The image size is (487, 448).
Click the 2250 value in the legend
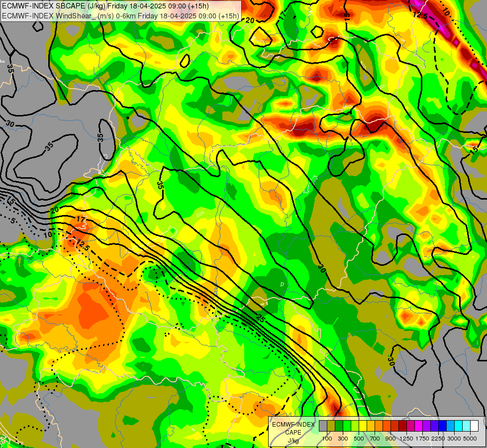point(438,439)
